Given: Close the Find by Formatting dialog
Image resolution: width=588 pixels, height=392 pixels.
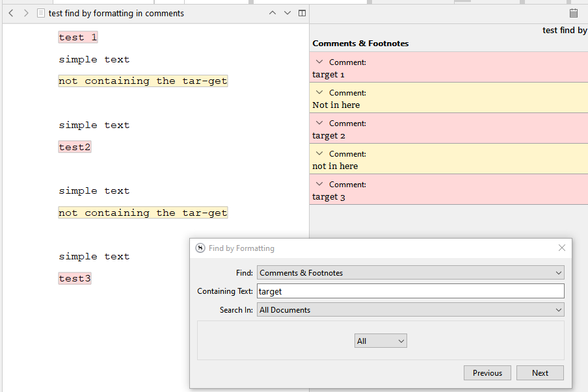Looking at the screenshot, I should click(562, 248).
